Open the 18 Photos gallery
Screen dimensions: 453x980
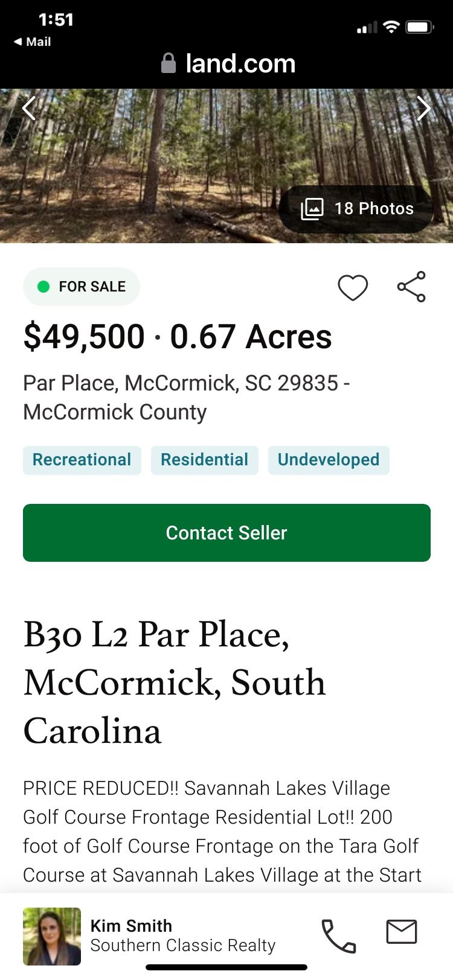coord(356,209)
